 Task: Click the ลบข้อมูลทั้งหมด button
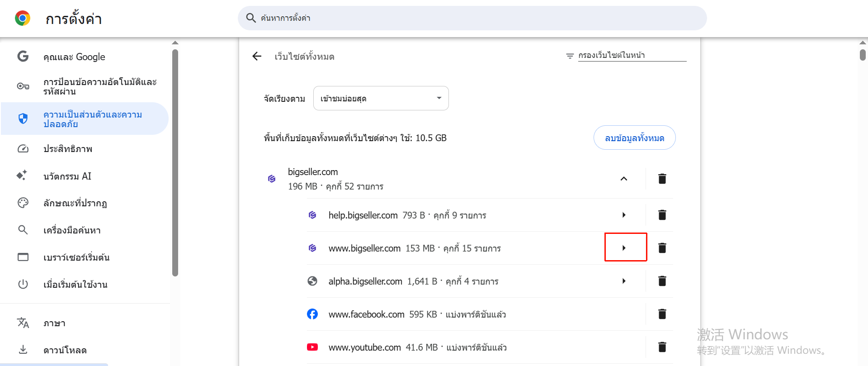click(x=634, y=138)
